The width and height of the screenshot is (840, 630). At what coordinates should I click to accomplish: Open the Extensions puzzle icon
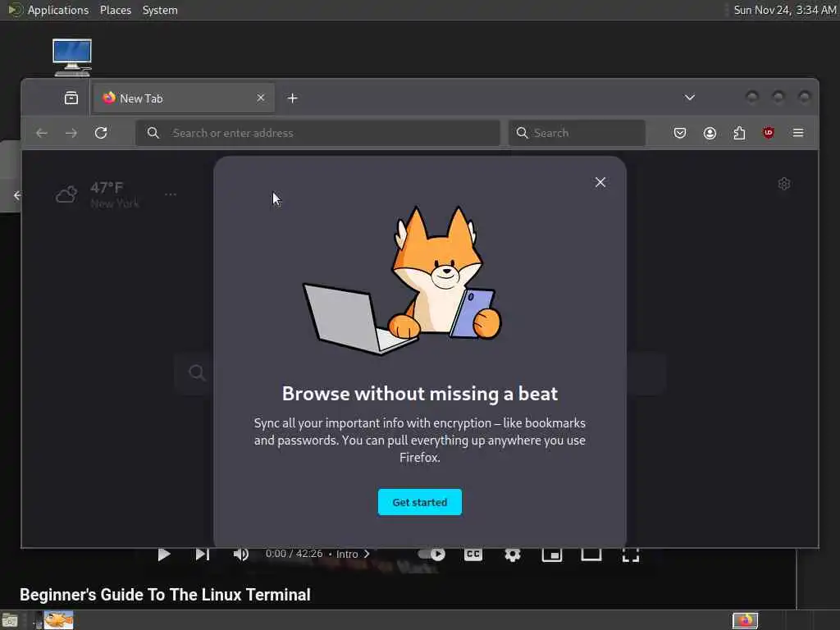coord(739,133)
